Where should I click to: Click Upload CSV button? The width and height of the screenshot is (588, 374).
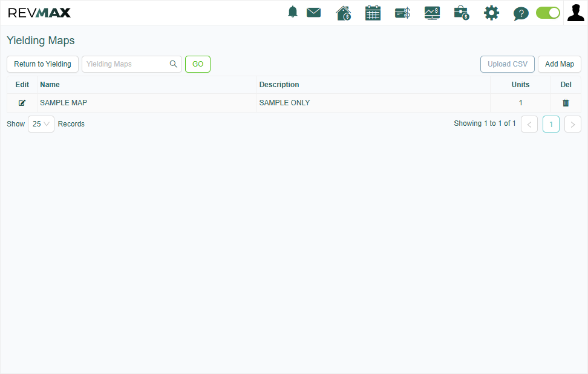508,64
